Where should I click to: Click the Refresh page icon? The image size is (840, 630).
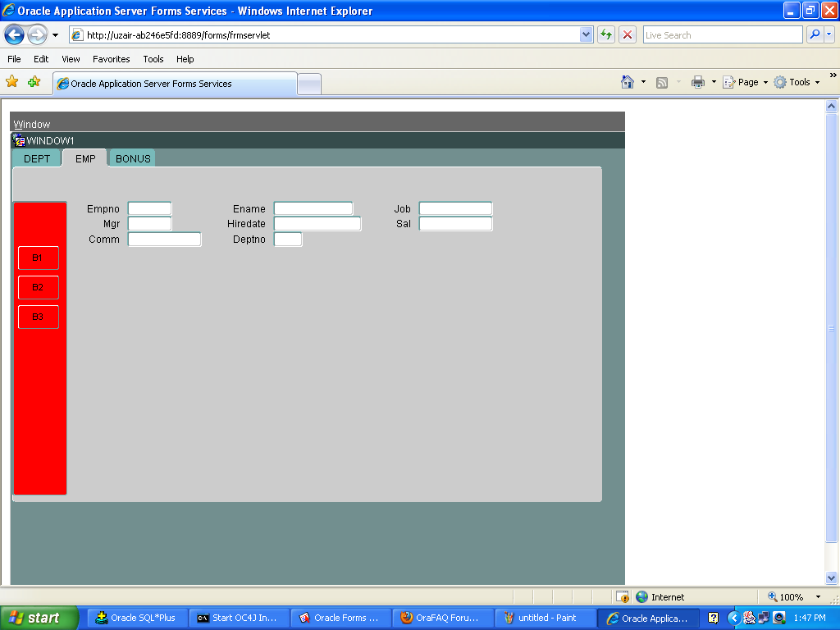click(606, 35)
